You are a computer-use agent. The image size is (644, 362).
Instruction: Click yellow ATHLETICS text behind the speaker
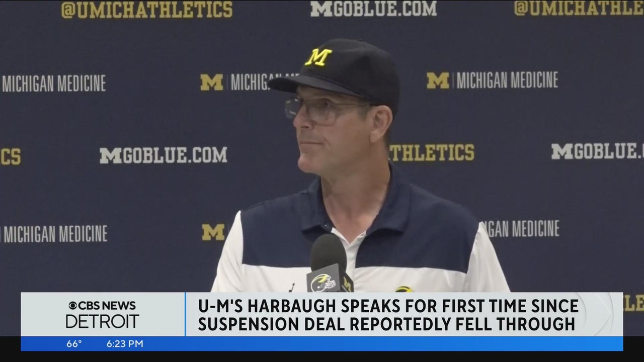tap(432, 152)
